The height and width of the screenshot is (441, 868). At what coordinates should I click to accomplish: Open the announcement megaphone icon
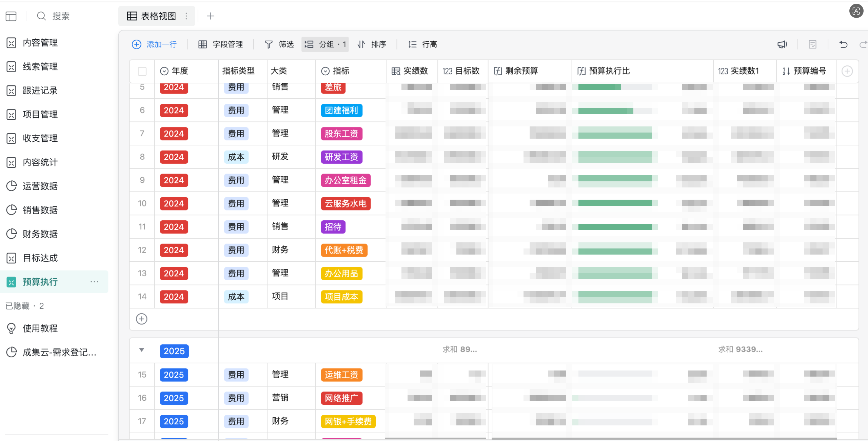782,44
